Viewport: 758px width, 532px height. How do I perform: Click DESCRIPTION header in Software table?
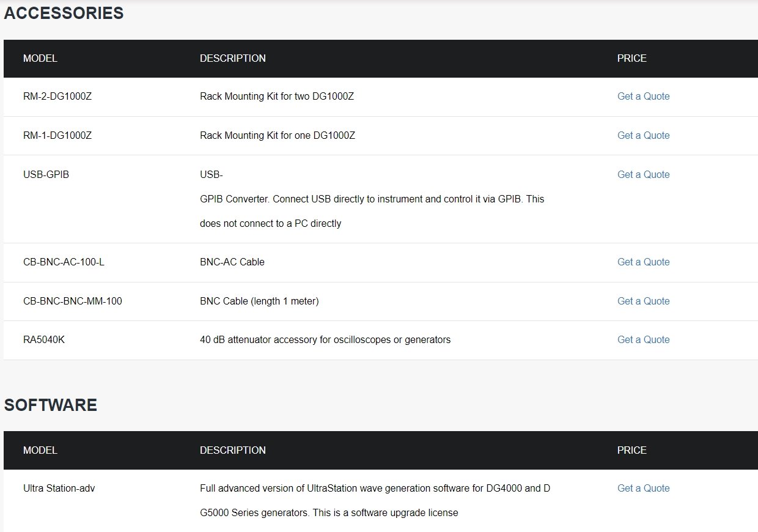coord(233,450)
